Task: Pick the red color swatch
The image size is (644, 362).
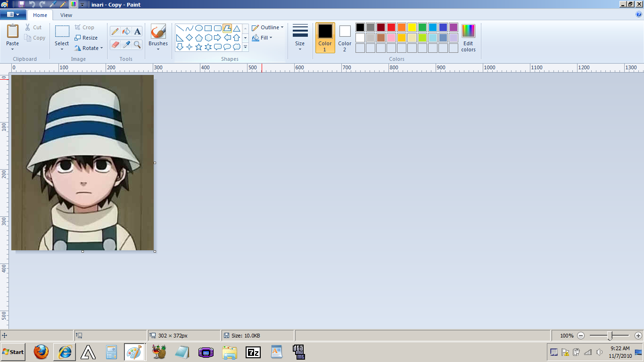Action: coord(391,27)
